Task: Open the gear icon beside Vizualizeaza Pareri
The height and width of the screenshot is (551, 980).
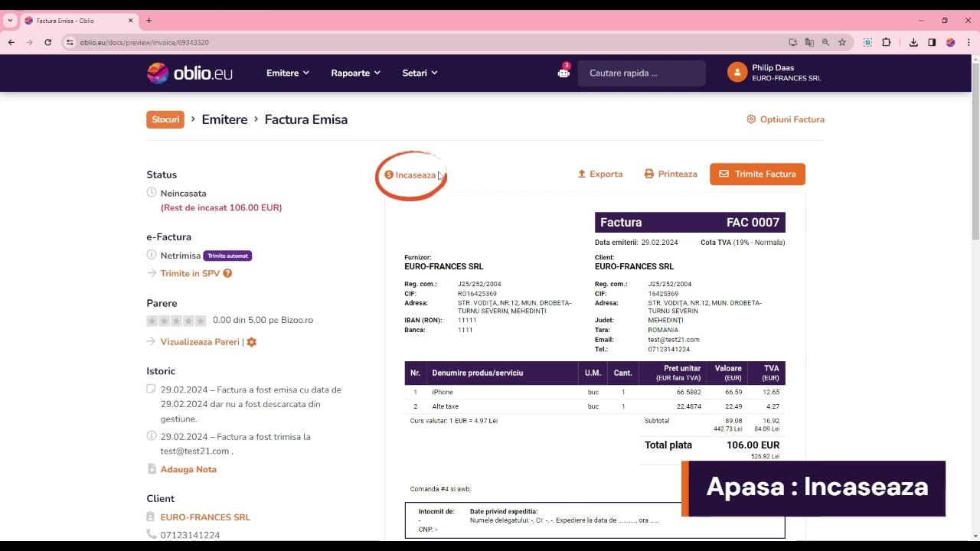Action: click(x=252, y=342)
